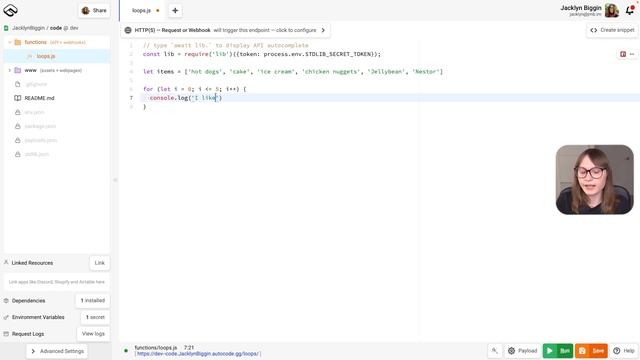Click the for loop line 6

coord(195,89)
